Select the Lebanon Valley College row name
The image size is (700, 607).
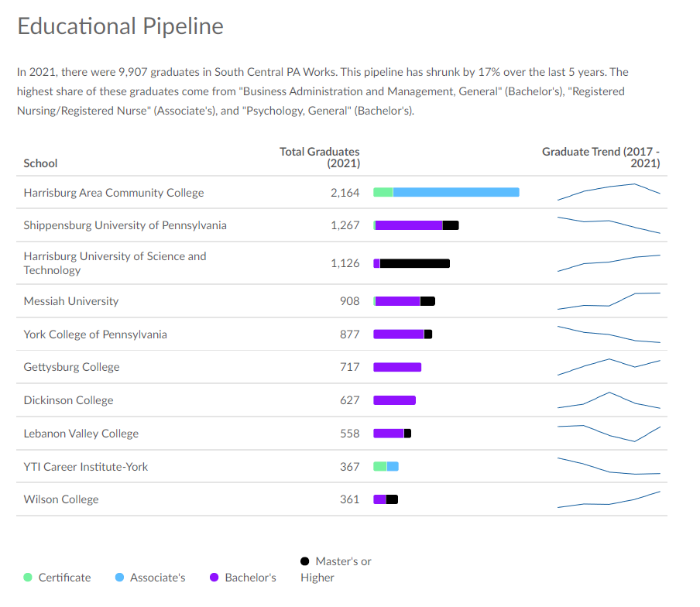(x=81, y=434)
